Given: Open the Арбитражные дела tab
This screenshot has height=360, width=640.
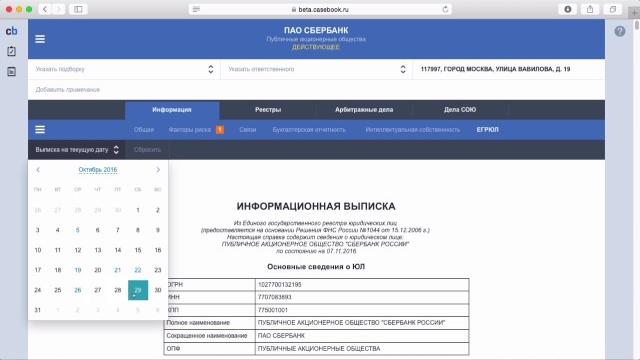Looking at the screenshot, I should pos(364,110).
